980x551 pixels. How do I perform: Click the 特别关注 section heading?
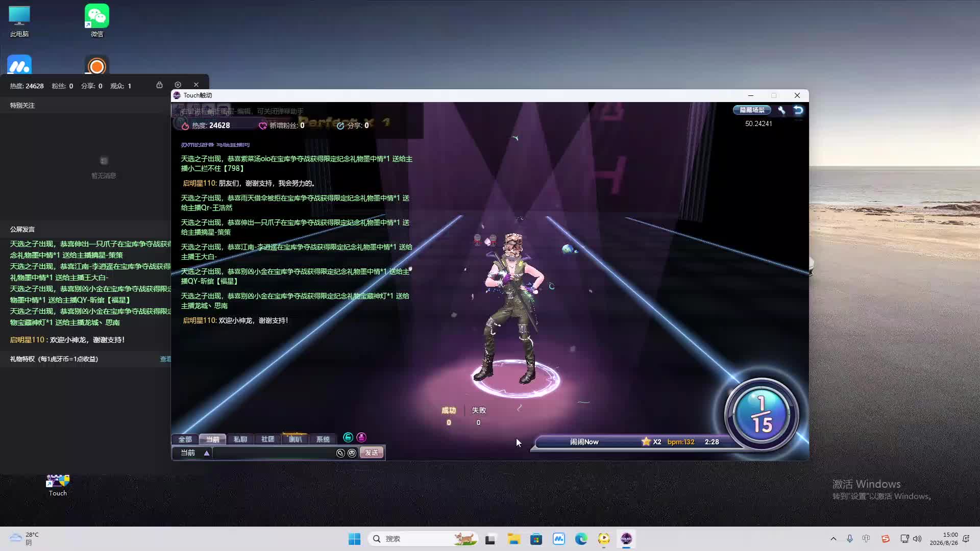tap(22, 106)
